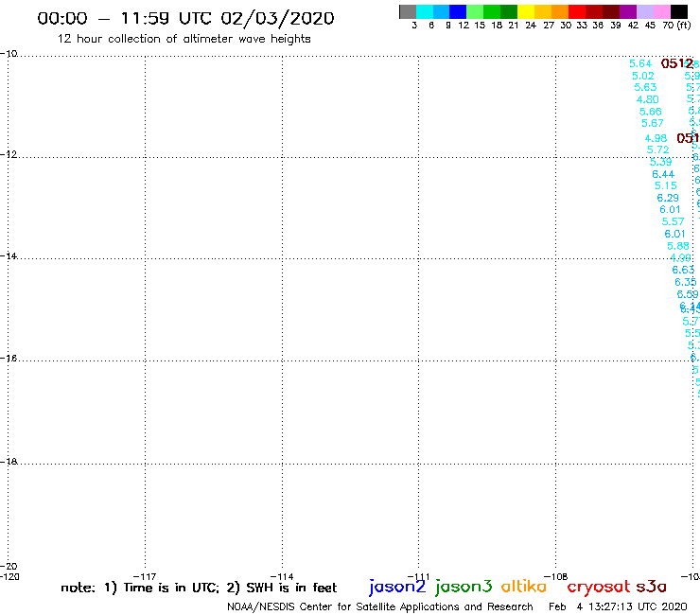Viewport: 700px width, 615px height.
Task: Click the gray swatch in the color scale
Action: (x=408, y=11)
